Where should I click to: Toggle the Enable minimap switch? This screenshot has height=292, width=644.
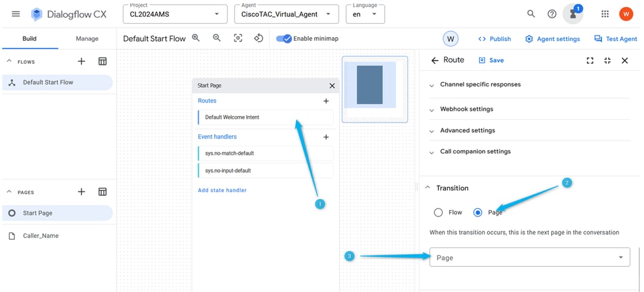(284, 39)
